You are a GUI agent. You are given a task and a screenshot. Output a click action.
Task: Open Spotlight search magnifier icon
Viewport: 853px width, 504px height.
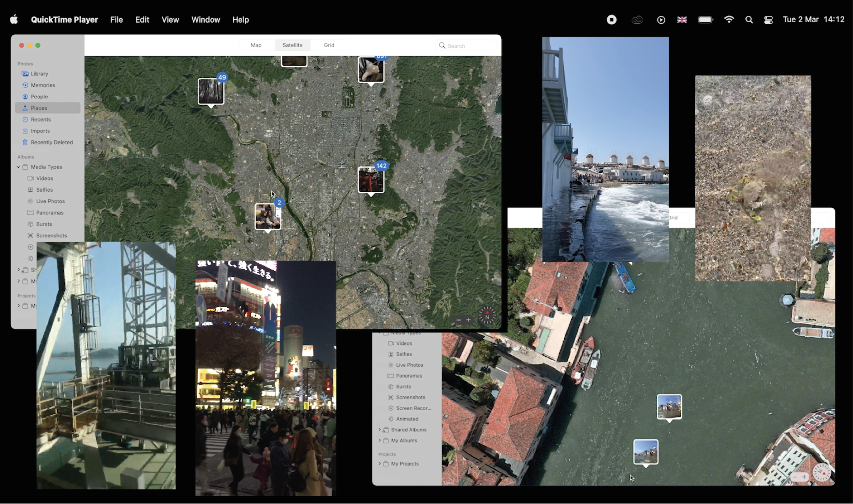tap(749, 20)
